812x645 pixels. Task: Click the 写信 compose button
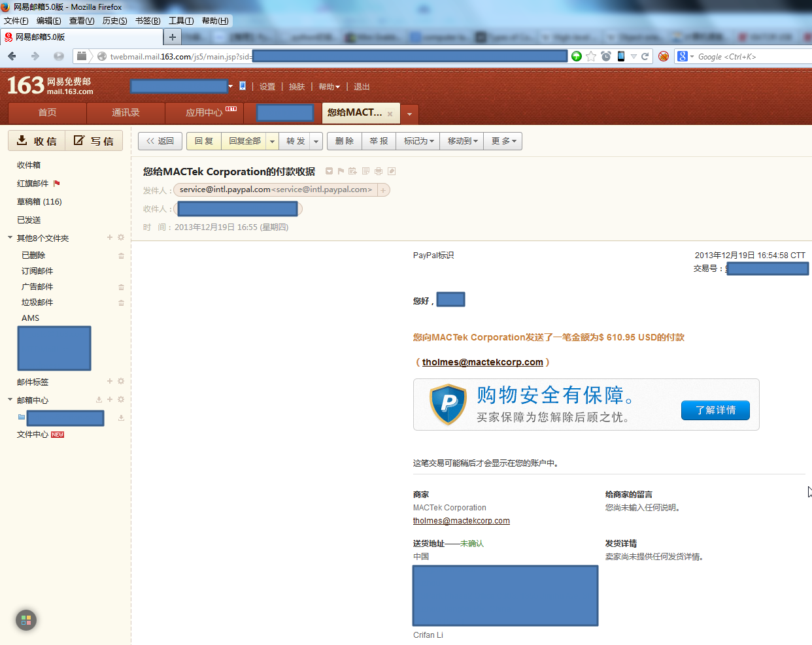pos(94,141)
